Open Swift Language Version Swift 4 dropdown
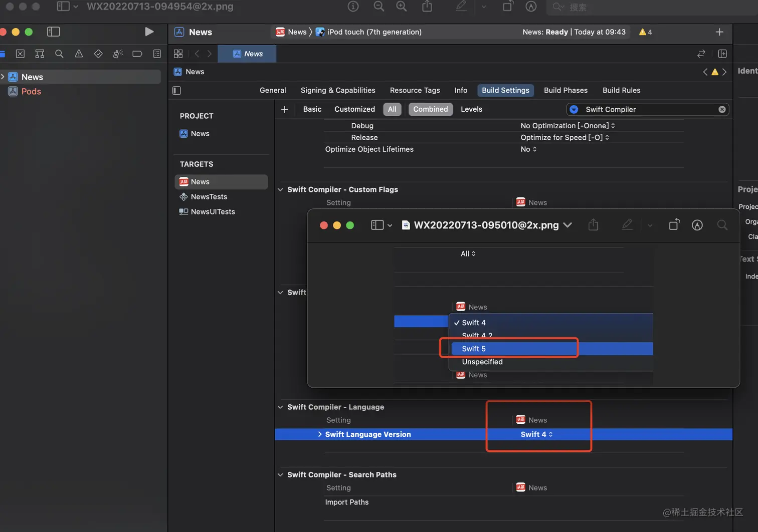The image size is (758, 532). tap(536, 434)
